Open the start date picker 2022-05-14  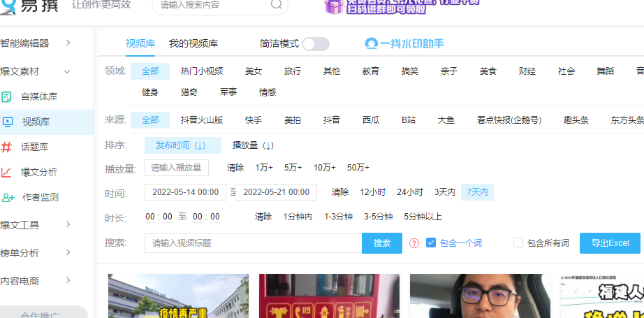185,192
